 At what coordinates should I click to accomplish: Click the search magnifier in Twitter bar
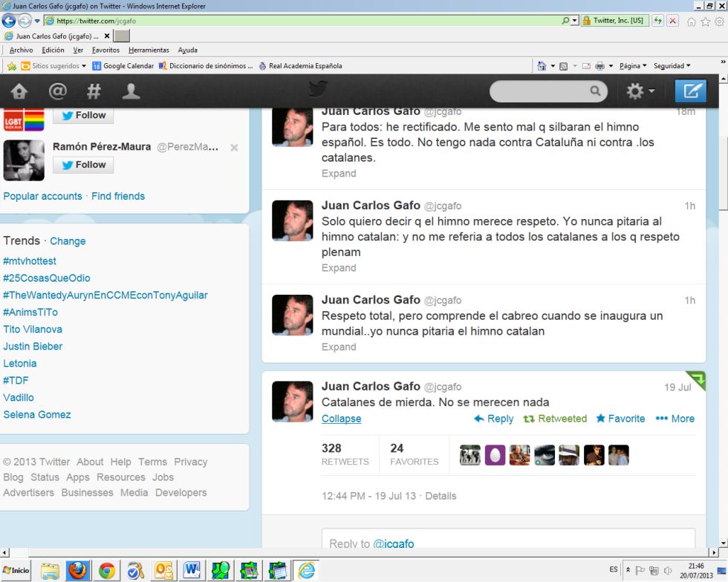(595, 91)
